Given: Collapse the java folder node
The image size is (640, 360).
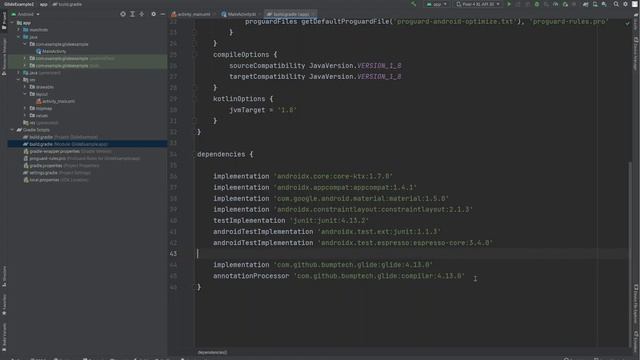Looking at the screenshot, I should [x=19, y=37].
